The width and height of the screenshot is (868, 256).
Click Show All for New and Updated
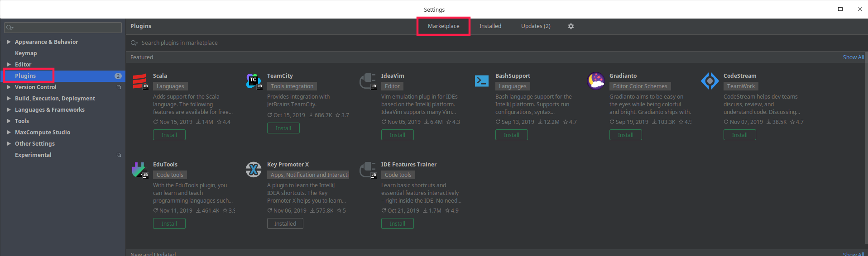(x=853, y=254)
